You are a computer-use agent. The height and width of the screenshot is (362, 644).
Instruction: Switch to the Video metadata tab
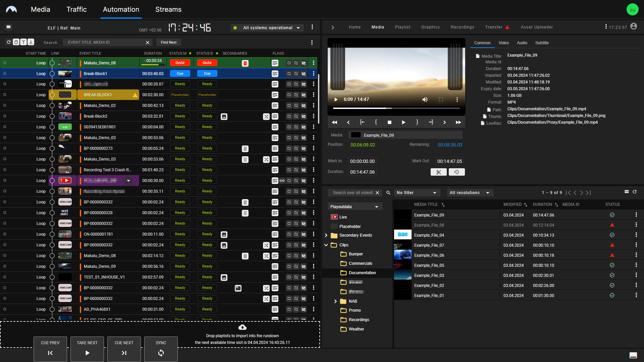pos(503,43)
